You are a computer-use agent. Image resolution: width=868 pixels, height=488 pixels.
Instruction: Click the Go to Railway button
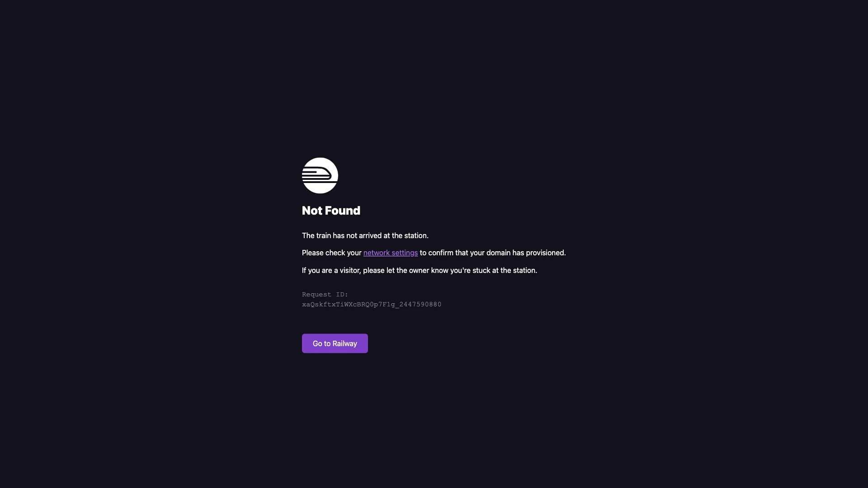coord(335,343)
